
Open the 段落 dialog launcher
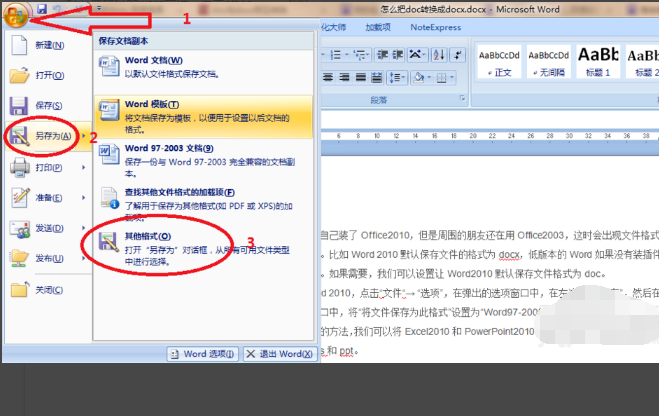click(x=462, y=98)
